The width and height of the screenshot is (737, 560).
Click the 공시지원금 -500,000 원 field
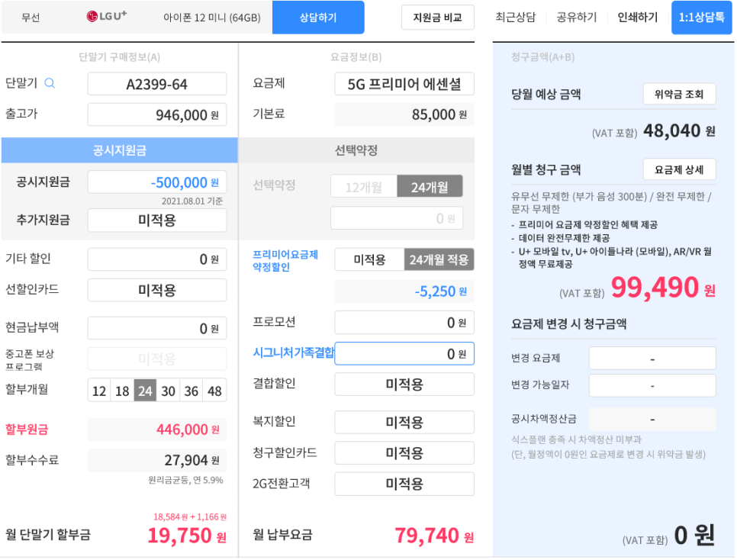click(157, 182)
